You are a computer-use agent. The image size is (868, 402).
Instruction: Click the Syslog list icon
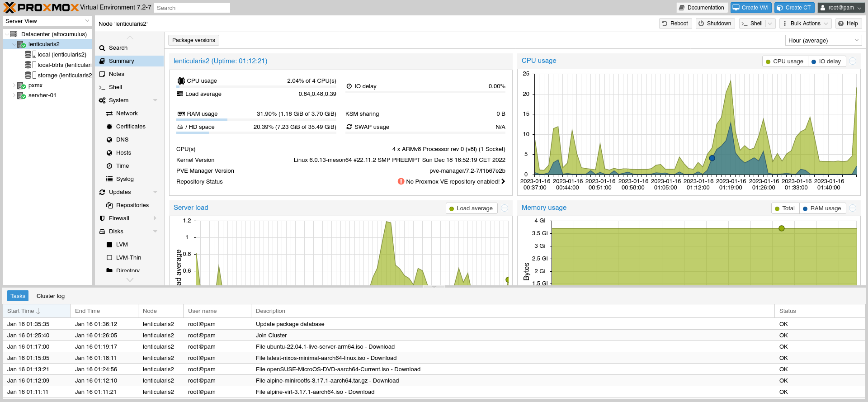coord(109,179)
